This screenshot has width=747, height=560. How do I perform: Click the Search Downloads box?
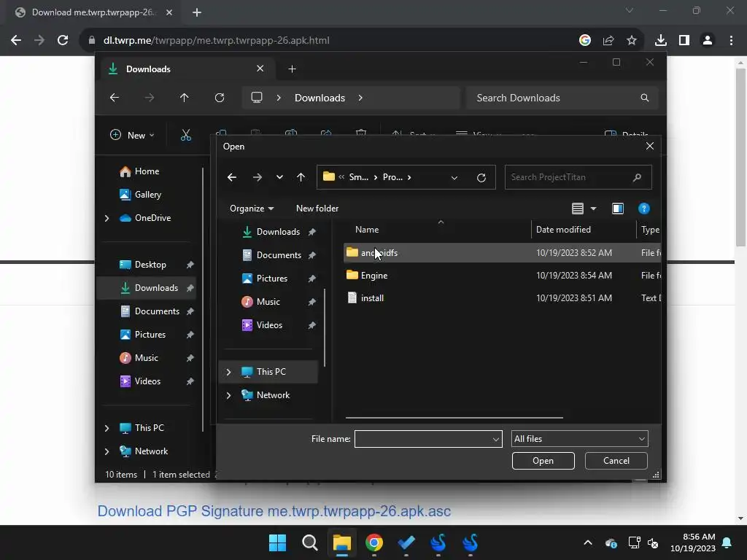pos(562,98)
